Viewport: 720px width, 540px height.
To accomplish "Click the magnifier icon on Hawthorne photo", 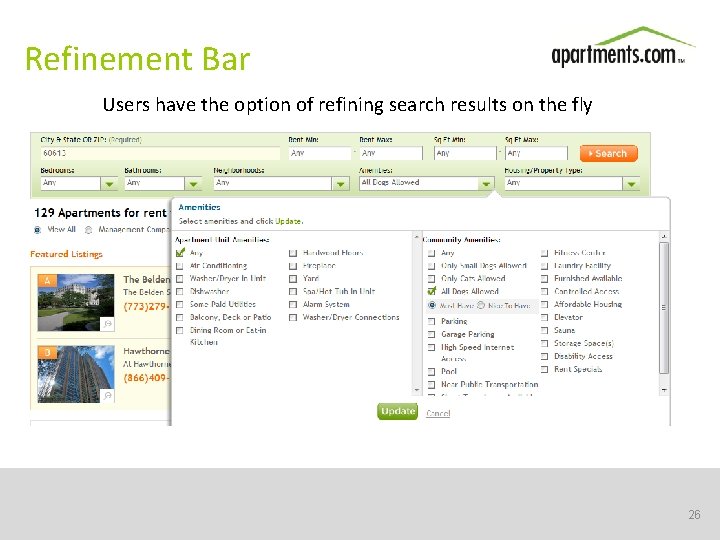I will [x=107, y=396].
